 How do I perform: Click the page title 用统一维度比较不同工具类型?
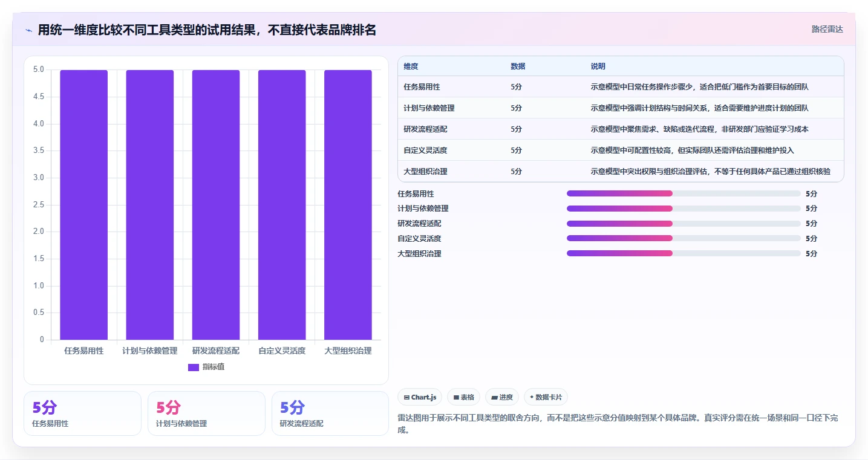(x=207, y=30)
